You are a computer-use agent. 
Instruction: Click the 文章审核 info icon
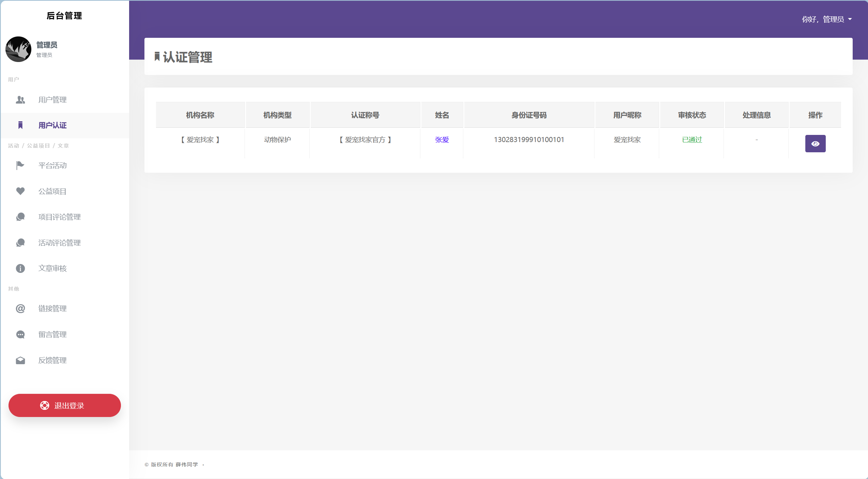click(x=20, y=268)
